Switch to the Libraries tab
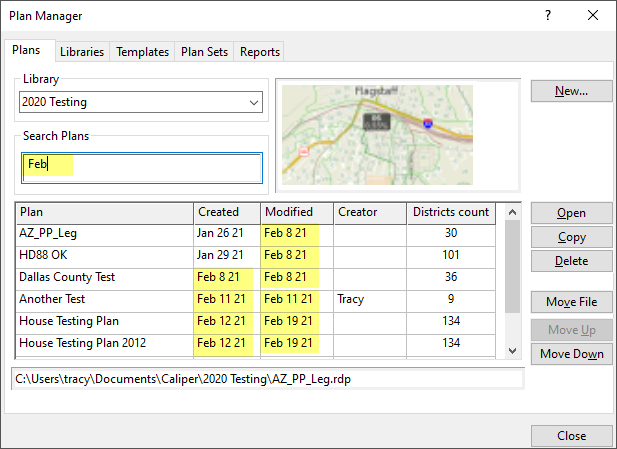The width and height of the screenshot is (617, 449). pos(81,52)
